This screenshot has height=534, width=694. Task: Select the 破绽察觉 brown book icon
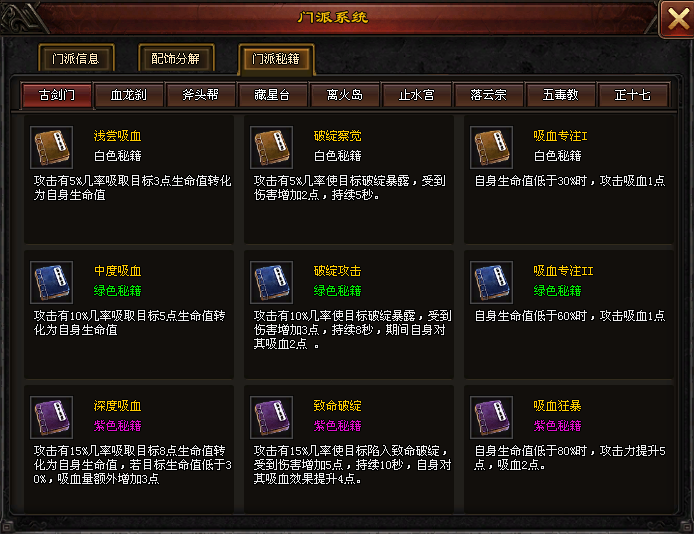271,147
